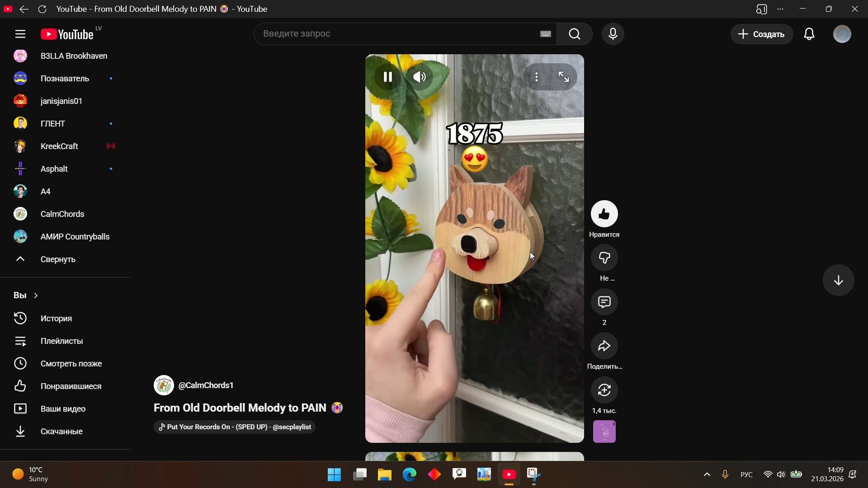The width and height of the screenshot is (868, 488).
Task: Mute the video with speaker icon
Action: pos(420,77)
